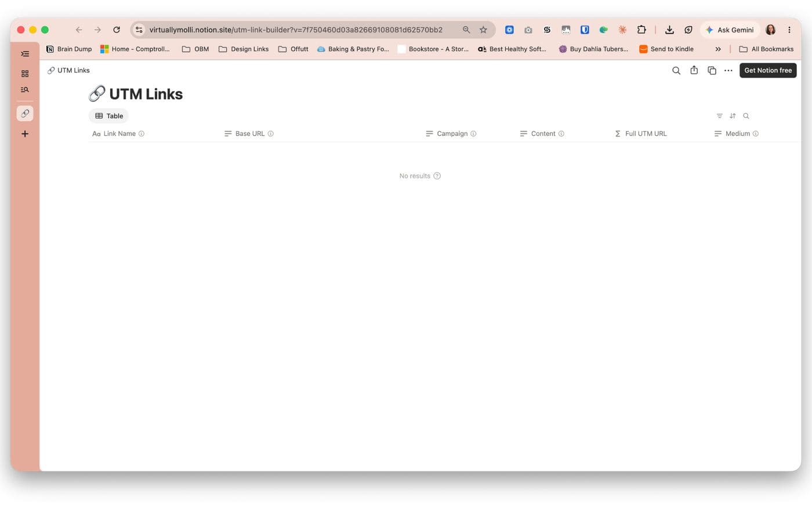Filter the UTM Links table
This screenshot has width=812, height=508.
point(720,116)
